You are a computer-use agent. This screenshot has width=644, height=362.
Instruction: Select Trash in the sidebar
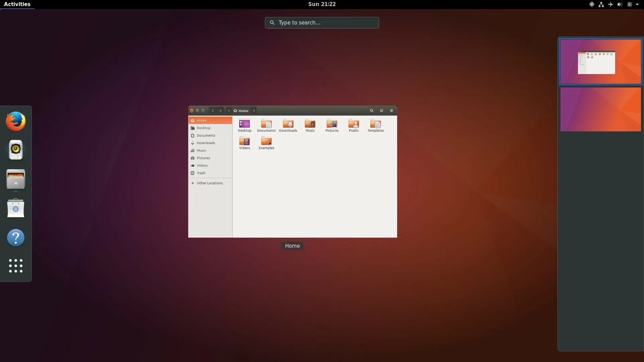coord(201,173)
